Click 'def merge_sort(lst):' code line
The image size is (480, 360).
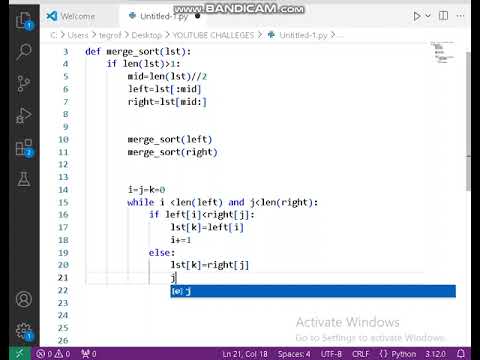coord(138,52)
